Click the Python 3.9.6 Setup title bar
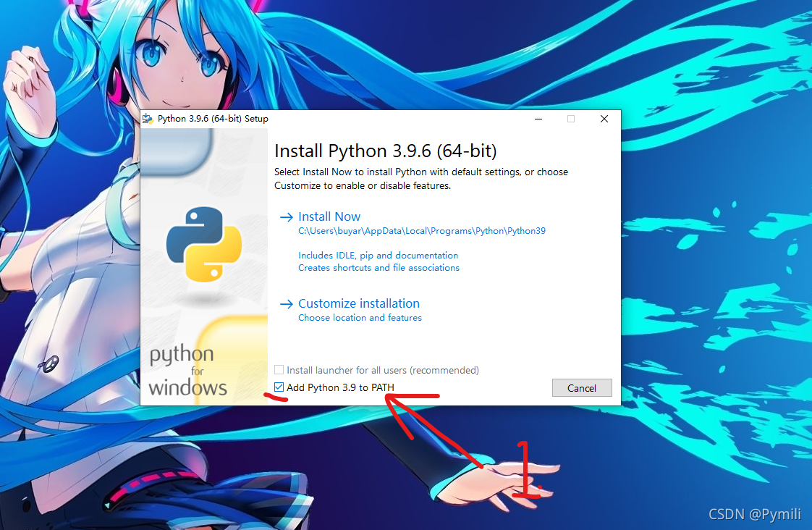This screenshot has height=530, width=812. (210, 118)
